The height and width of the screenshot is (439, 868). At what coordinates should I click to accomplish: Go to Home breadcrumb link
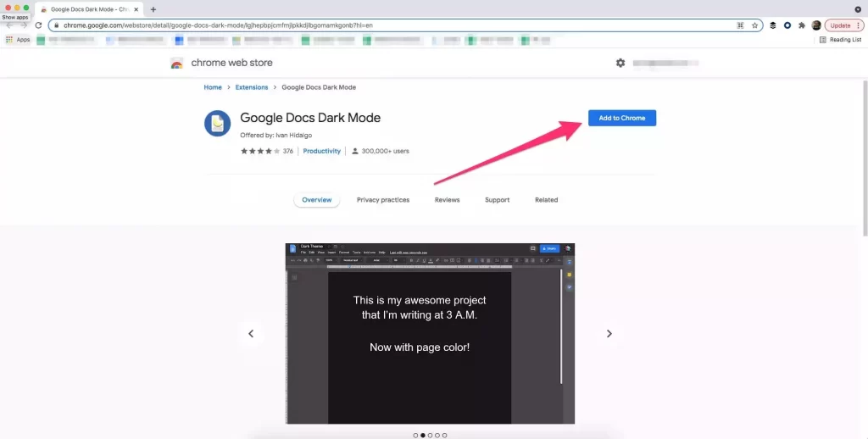click(x=213, y=87)
